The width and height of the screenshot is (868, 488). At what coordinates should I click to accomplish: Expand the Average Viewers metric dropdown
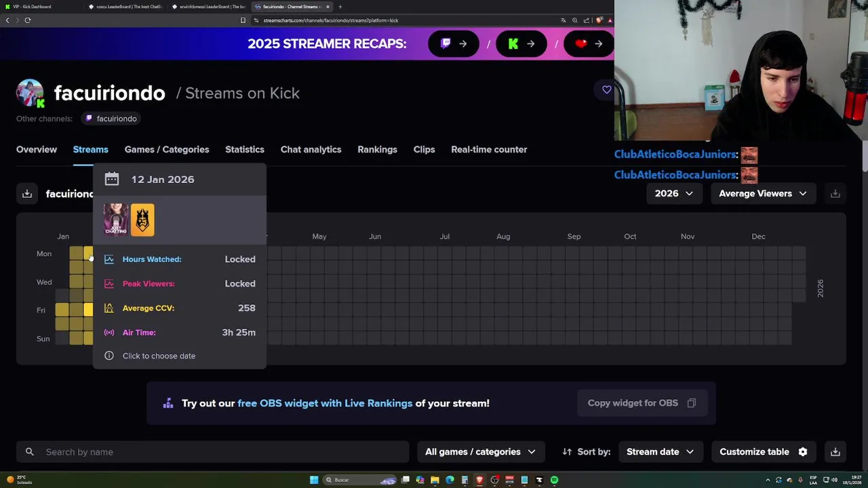(763, 193)
